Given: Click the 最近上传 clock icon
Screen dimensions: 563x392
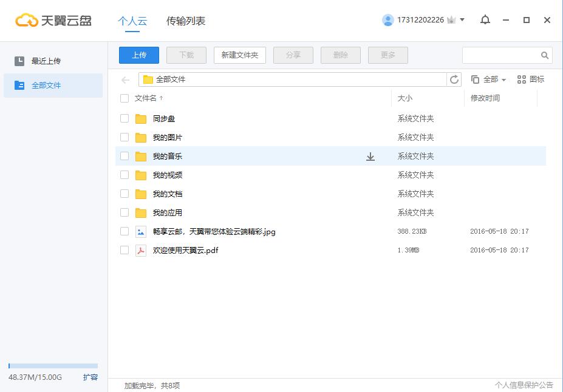Looking at the screenshot, I should (x=19, y=61).
